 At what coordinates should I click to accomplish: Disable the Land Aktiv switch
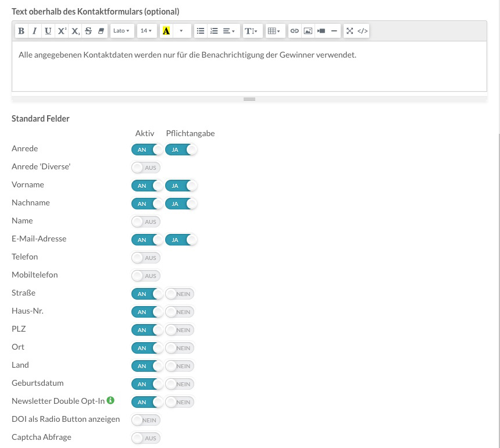tap(147, 366)
